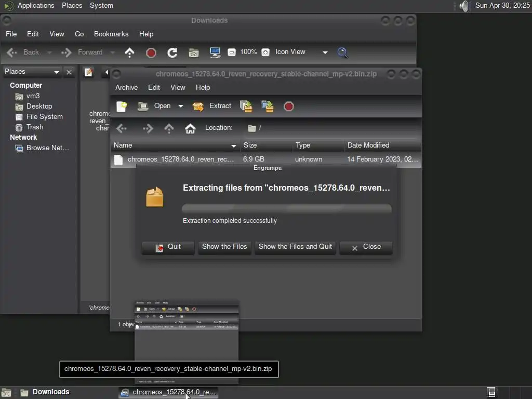Click the Quit button in extraction dialog
Viewport: 532px width, 399px height.
click(x=168, y=247)
